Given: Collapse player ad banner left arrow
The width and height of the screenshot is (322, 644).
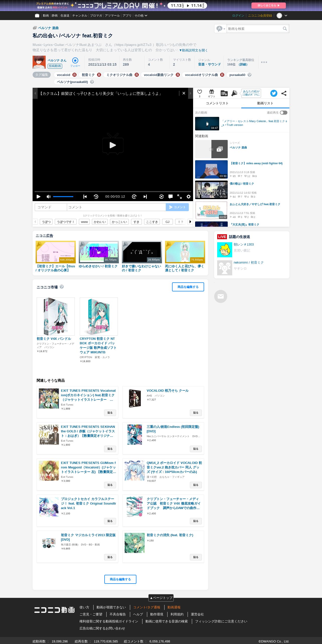Looking at the screenshot, I should click(35, 93).
